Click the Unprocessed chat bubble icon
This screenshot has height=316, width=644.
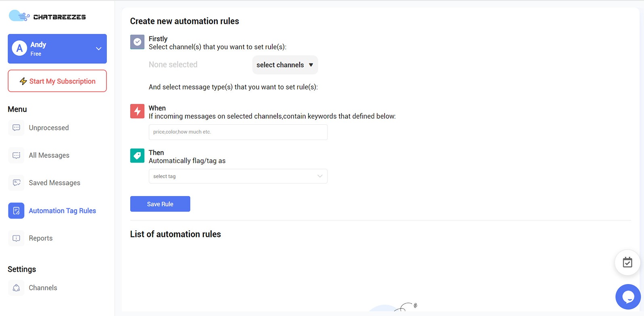coord(16,128)
